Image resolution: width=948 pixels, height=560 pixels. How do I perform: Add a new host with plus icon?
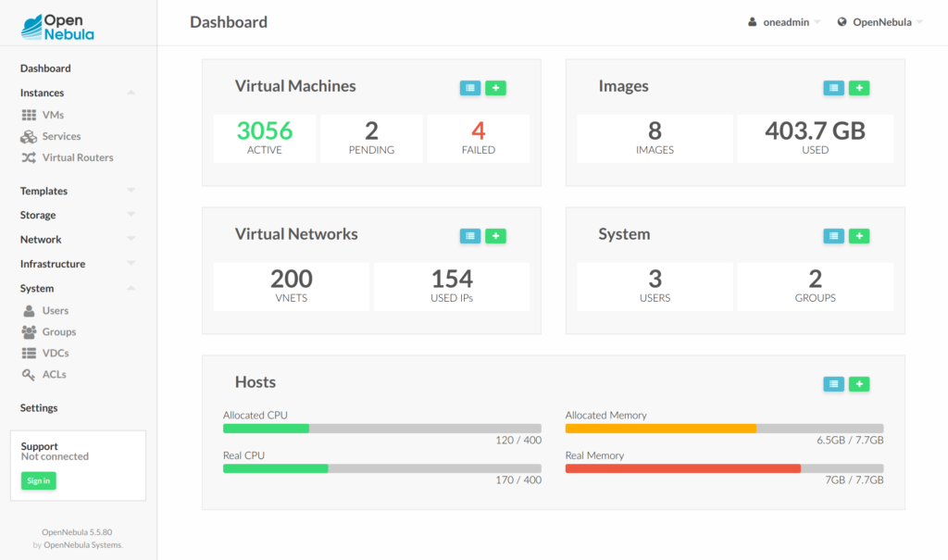coord(859,384)
